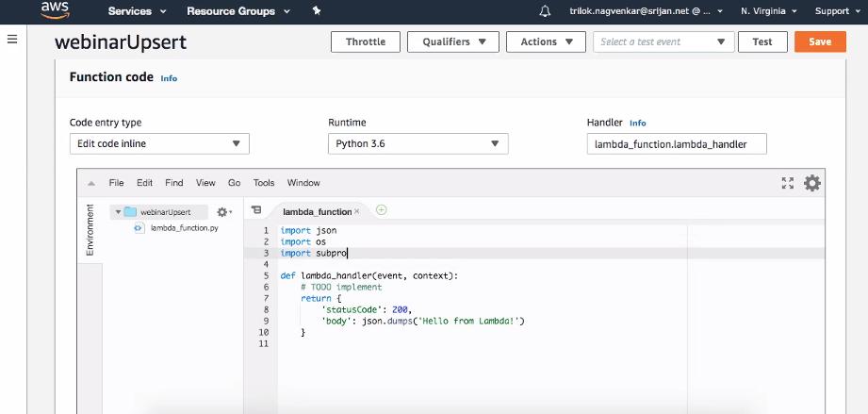Click the '# TODO implement' comment line
This screenshot has width=868, height=414.
tap(341, 287)
